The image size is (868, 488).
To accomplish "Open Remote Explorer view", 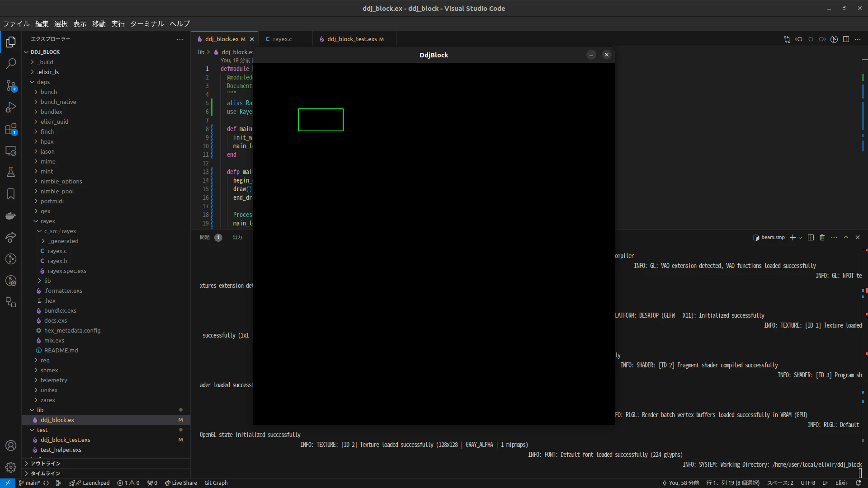I will (x=11, y=151).
